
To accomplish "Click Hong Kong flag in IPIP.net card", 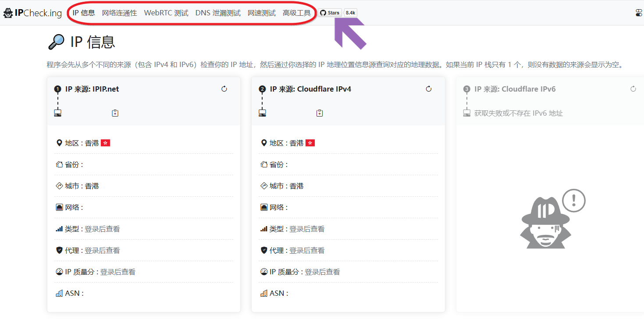I will pos(105,143).
